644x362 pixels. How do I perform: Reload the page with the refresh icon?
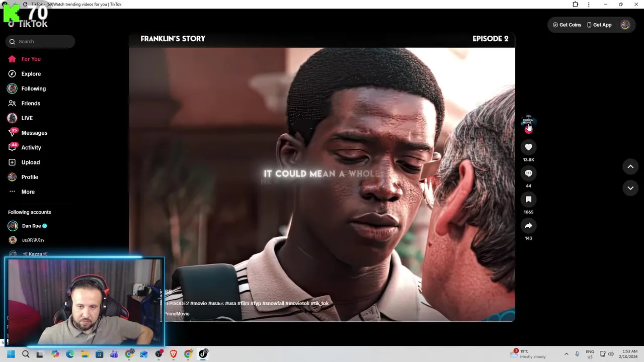point(25,4)
